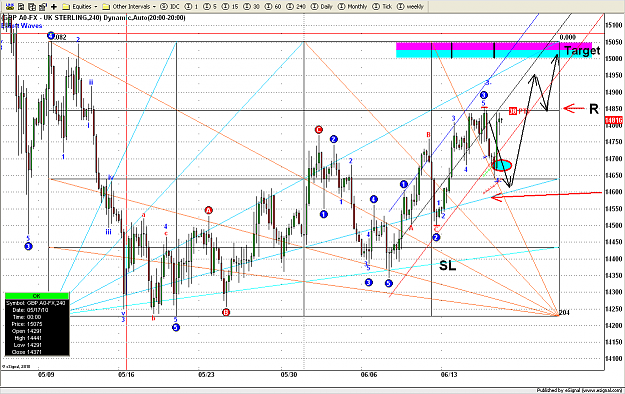Click the 05/30 date label on time axis
Image resolution: width=625 pixels, height=394 pixels.
point(289,375)
